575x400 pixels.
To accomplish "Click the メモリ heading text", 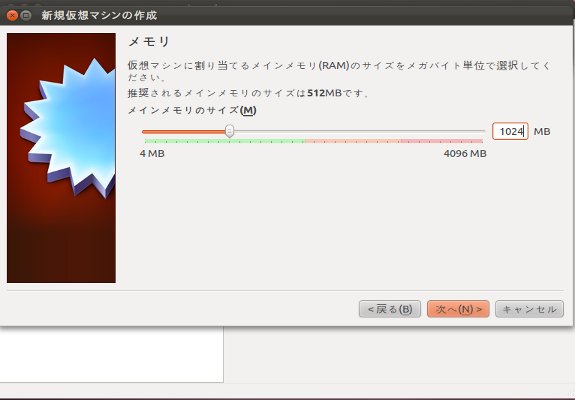I will [149, 42].
